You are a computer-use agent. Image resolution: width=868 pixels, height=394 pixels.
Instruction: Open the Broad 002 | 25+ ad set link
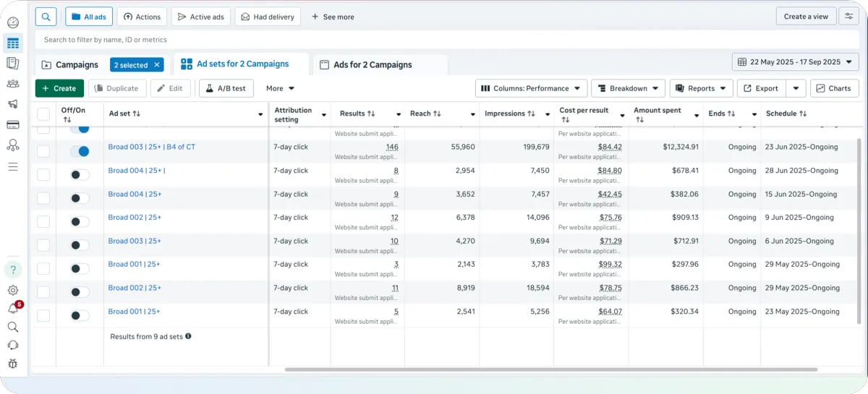135,217
